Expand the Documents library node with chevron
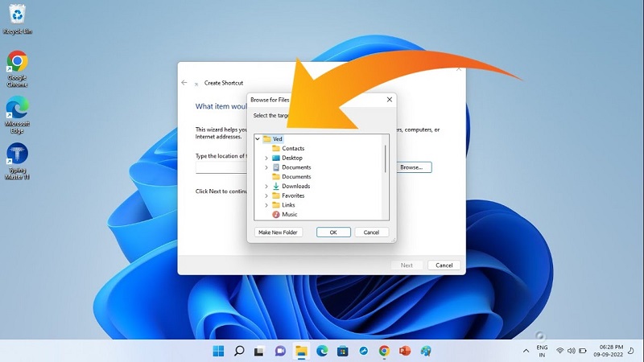The height and width of the screenshot is (362, 644). pos(266,167)
